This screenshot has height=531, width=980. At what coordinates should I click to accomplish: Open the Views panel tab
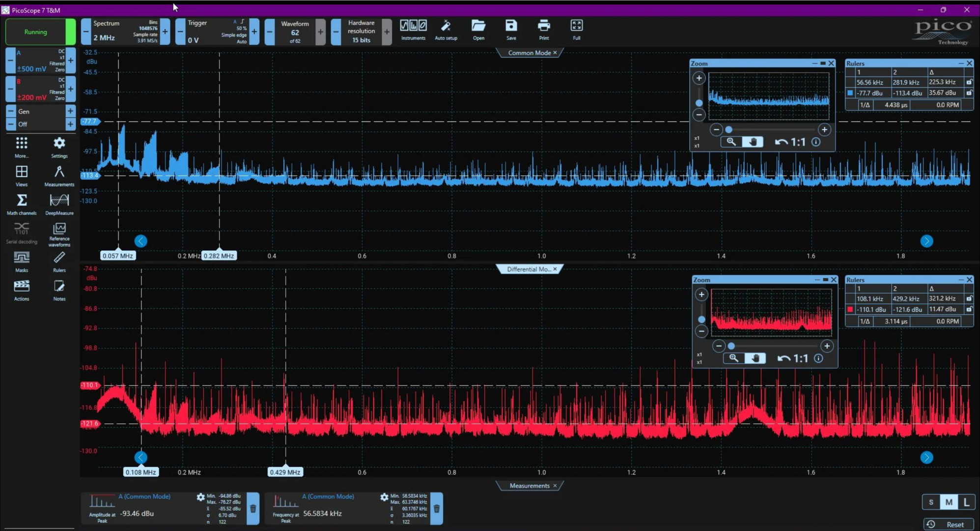tap(22, 175)
